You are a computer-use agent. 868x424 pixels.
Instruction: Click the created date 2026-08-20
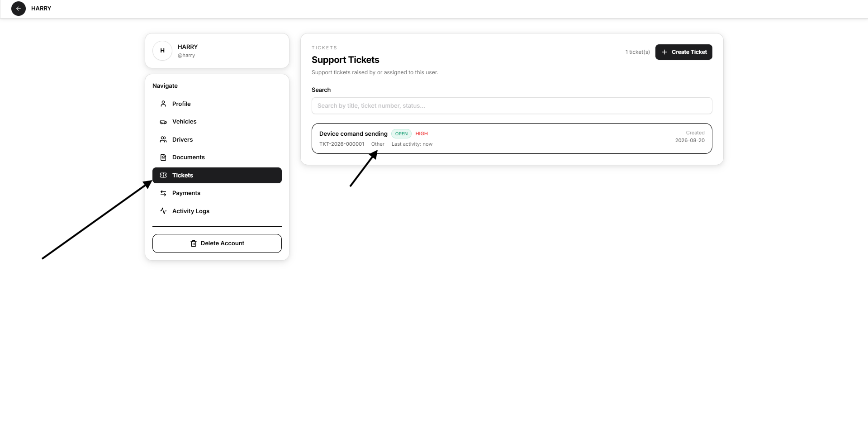690,140
